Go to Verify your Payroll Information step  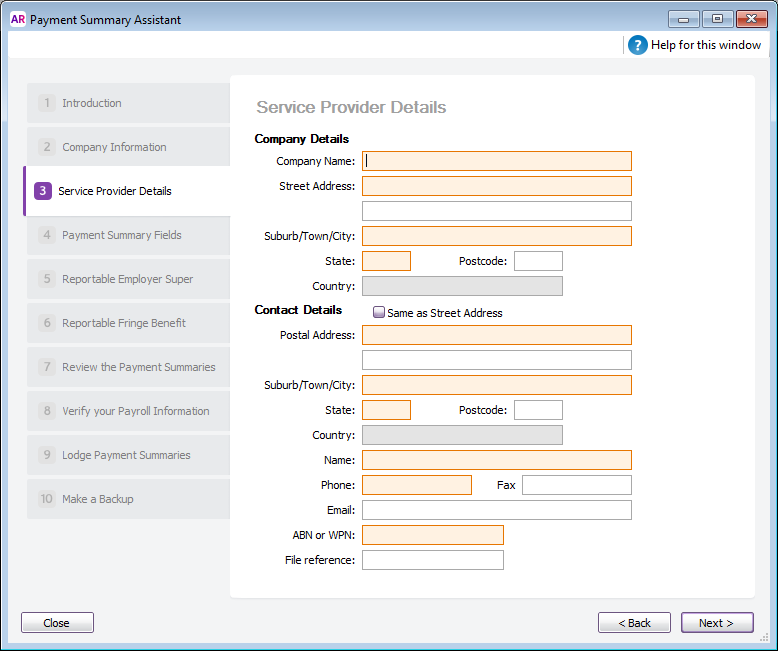tap(129, 411)
